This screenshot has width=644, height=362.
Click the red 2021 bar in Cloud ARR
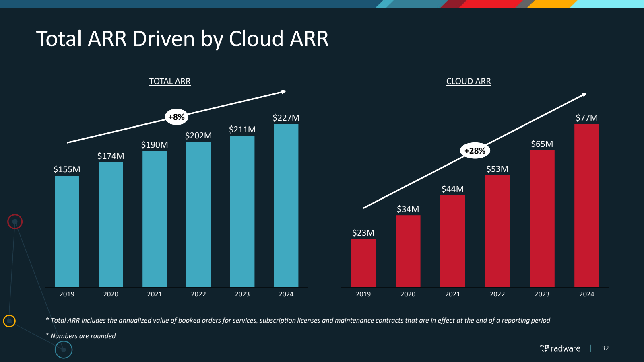click(452, 241)
